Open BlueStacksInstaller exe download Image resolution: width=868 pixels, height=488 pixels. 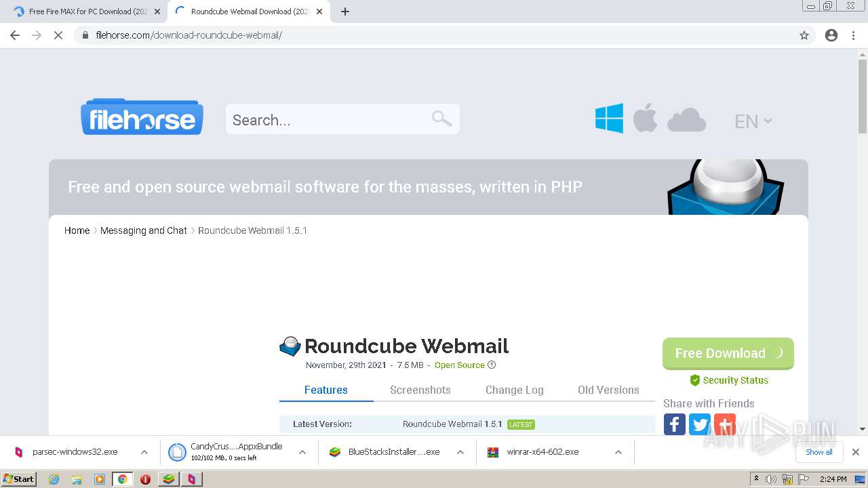[x=384, y=452]
